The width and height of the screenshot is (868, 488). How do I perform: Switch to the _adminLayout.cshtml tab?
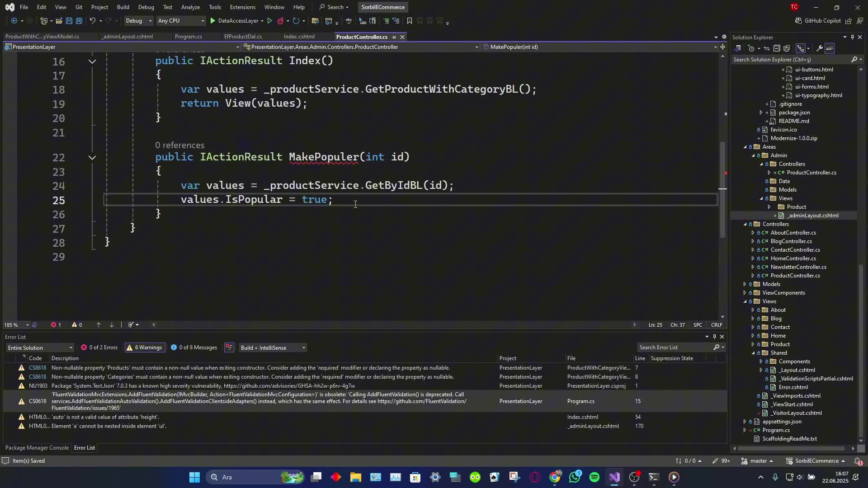[127, 37]
